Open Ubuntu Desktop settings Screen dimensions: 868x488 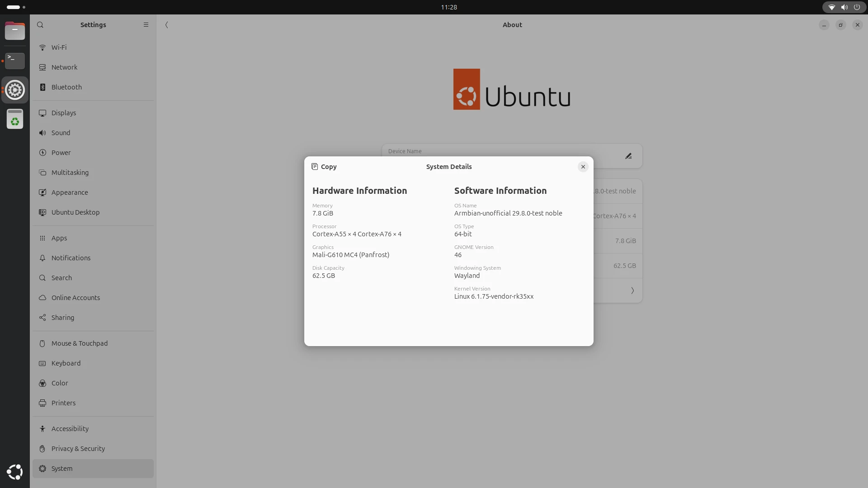pos(75,212)
